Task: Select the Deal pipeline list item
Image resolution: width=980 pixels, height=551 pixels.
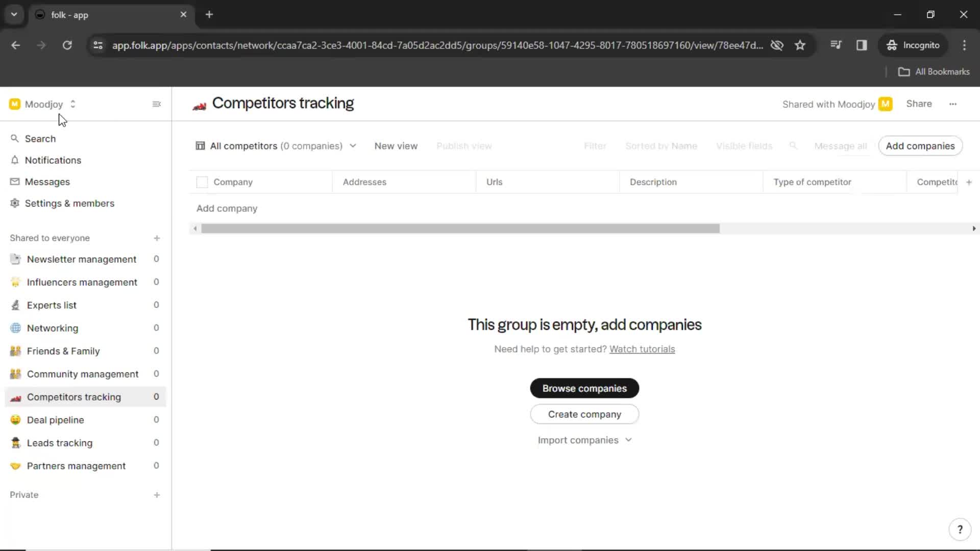Action: click(x=55, y=420)
